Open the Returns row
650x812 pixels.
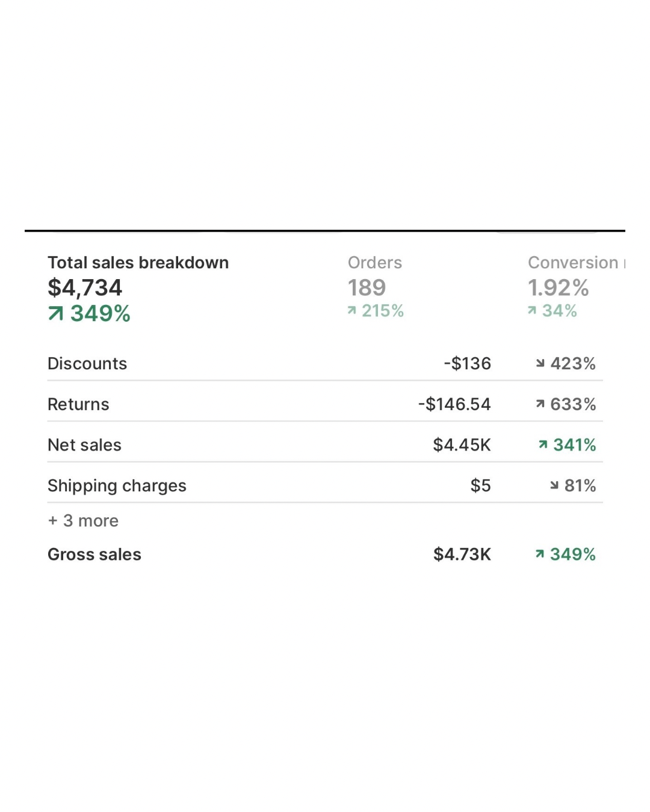78,404
